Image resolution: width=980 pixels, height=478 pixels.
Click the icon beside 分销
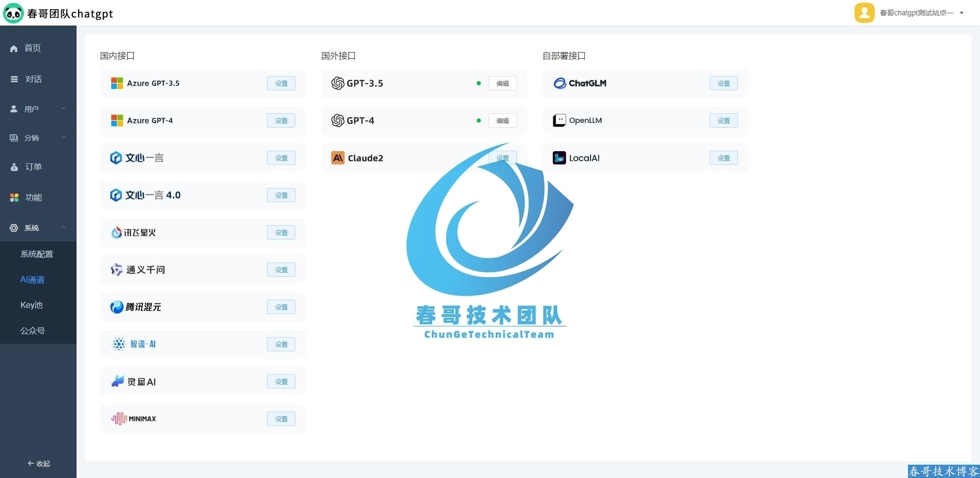(14, 137)
